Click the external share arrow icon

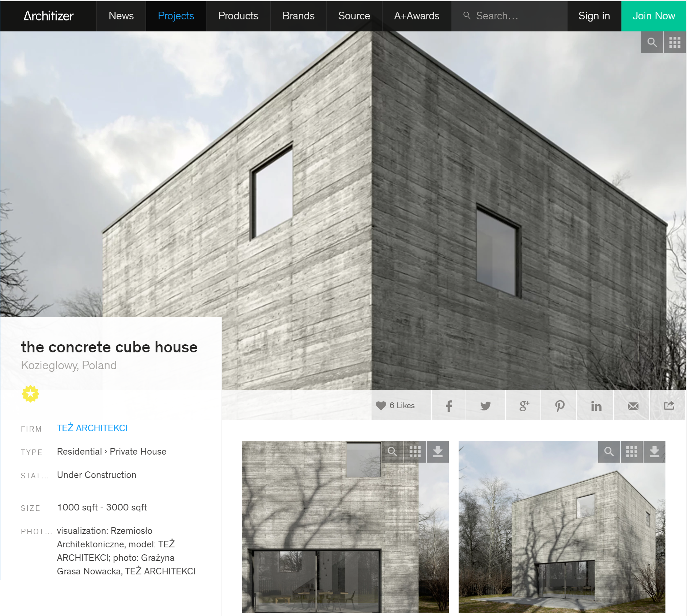pos(669,406)
